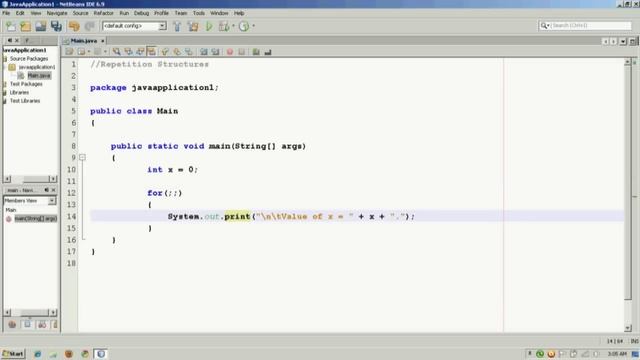Click the Previous Bookmark editor icon
Image resolution: width=640 pixels, height=360 pixels.
point(165,52)
